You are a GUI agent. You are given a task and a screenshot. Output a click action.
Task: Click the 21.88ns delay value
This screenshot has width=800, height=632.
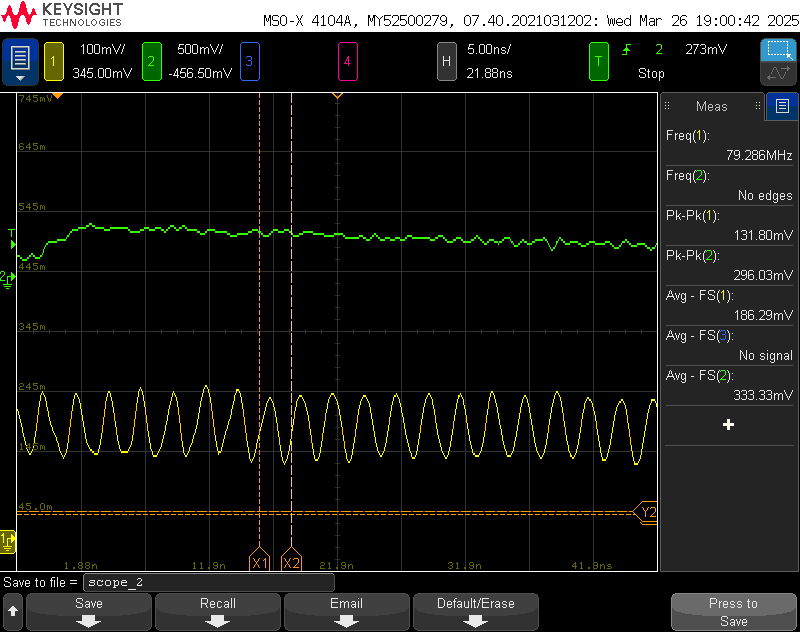489,73
